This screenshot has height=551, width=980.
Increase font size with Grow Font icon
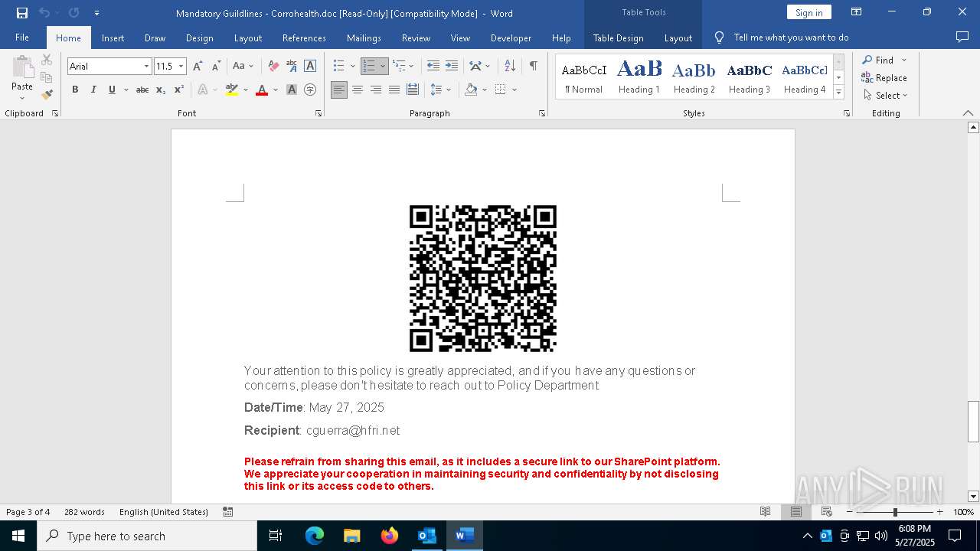point(198,67)
